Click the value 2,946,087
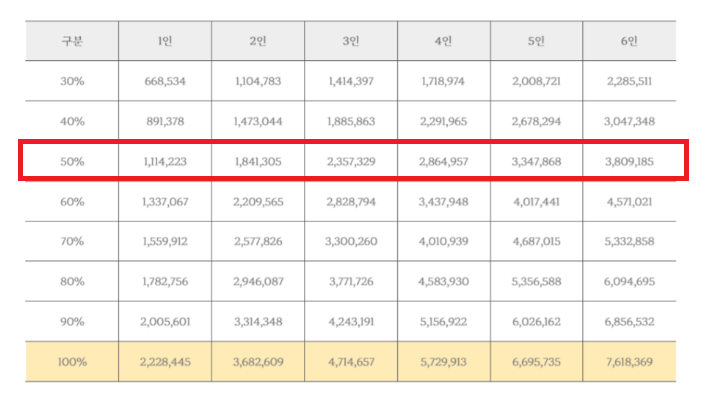Image resolution: width=725 pixels, height=395 pixels. pos(258,282)
